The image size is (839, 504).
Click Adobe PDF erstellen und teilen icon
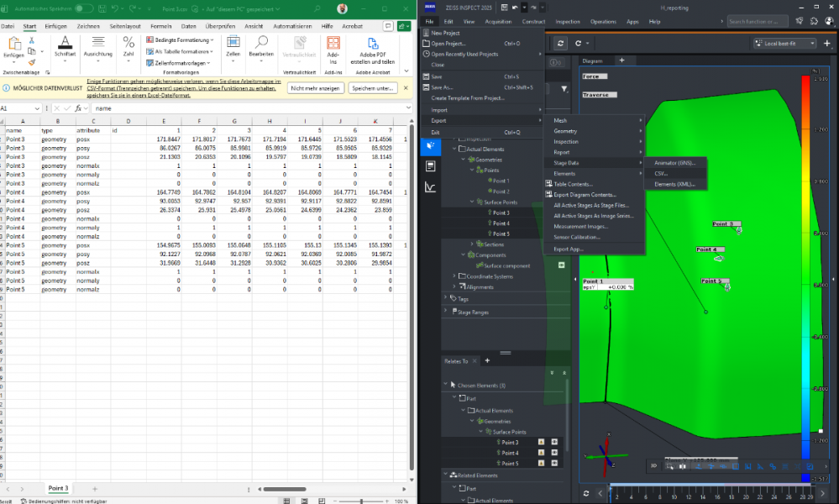(372, 44)
